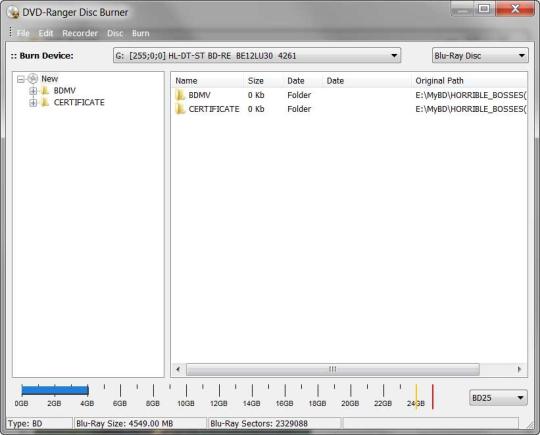Image resolution: width=540 pixels, height=435 pixels.
Task: Collapse the New disc tree root
Action: 21,79
